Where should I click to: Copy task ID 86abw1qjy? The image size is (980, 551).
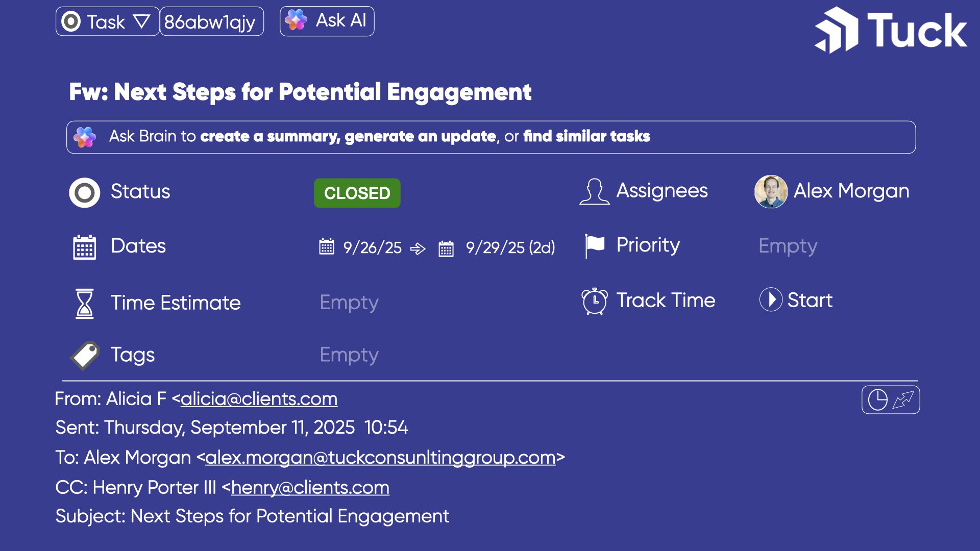[211, 21]
